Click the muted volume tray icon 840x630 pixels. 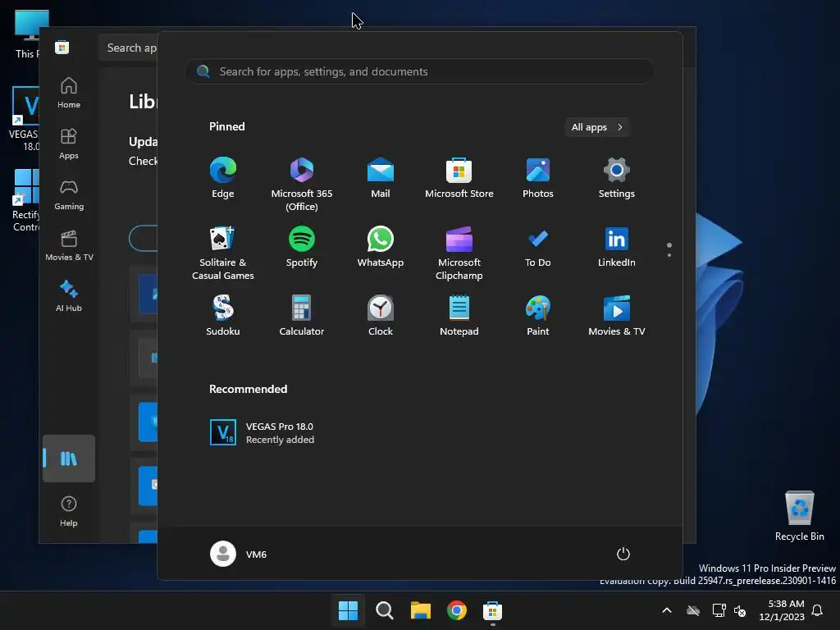741,610
